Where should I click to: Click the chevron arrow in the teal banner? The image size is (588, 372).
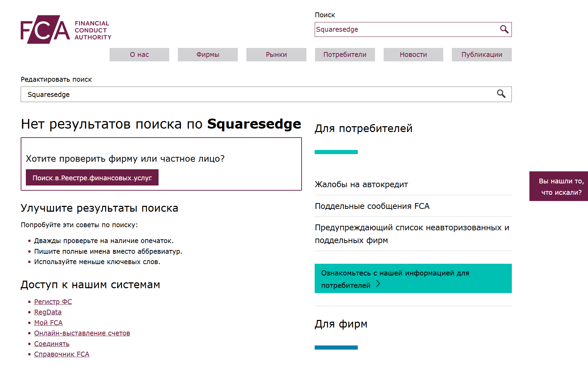pos(378,284)
